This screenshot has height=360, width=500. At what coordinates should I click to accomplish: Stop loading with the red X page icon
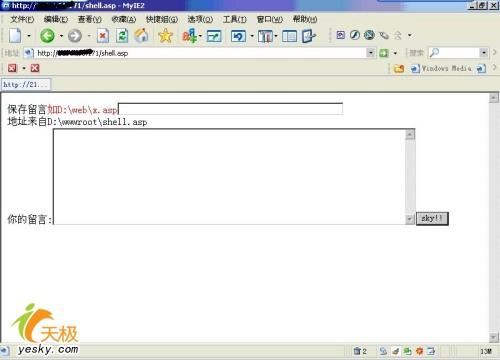coord(103,36)
